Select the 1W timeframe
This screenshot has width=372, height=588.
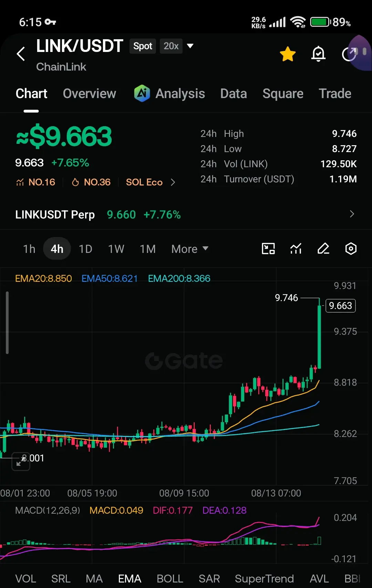(x=116, y=249)
